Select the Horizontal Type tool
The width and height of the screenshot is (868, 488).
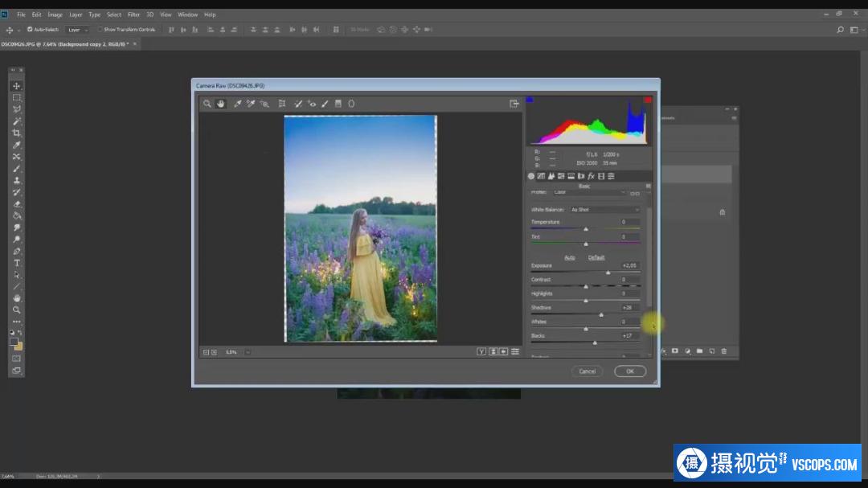point(17,263)
